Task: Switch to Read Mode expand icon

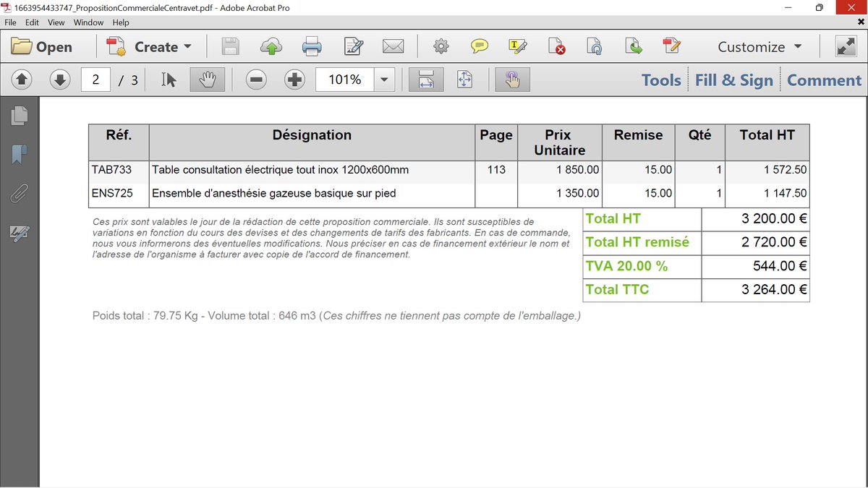Action: click(x=845, y=47)
